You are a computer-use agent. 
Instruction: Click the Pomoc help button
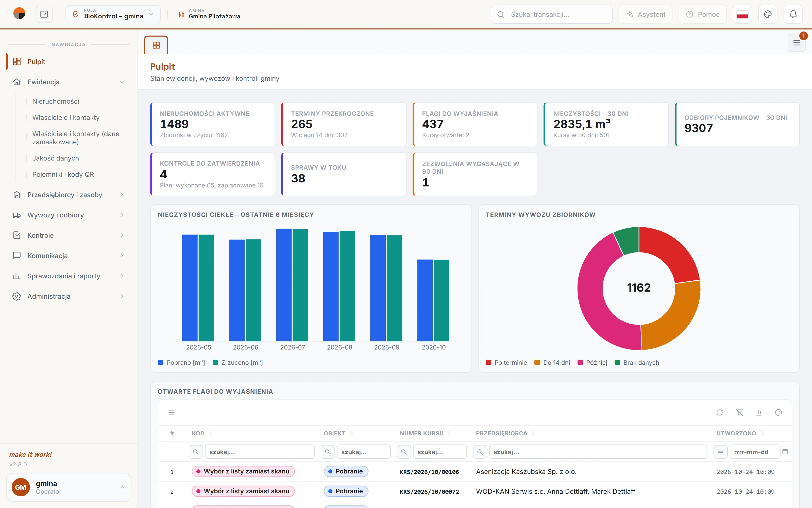703,14
